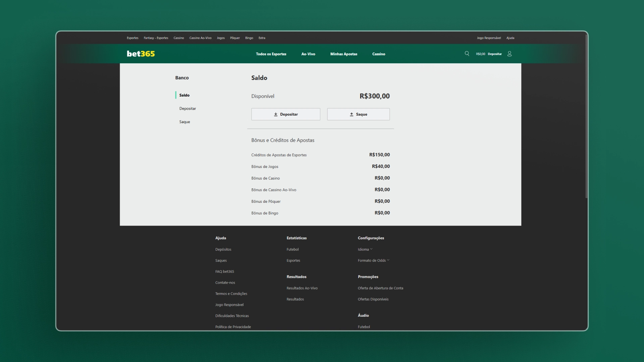644x362 pixels.
Task: Expand the Formato de Odds dropdown
Action: [x=373, y=260]
